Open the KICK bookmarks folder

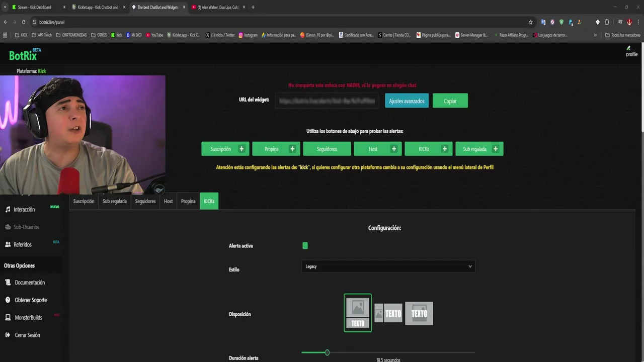(x=21, y=35)
